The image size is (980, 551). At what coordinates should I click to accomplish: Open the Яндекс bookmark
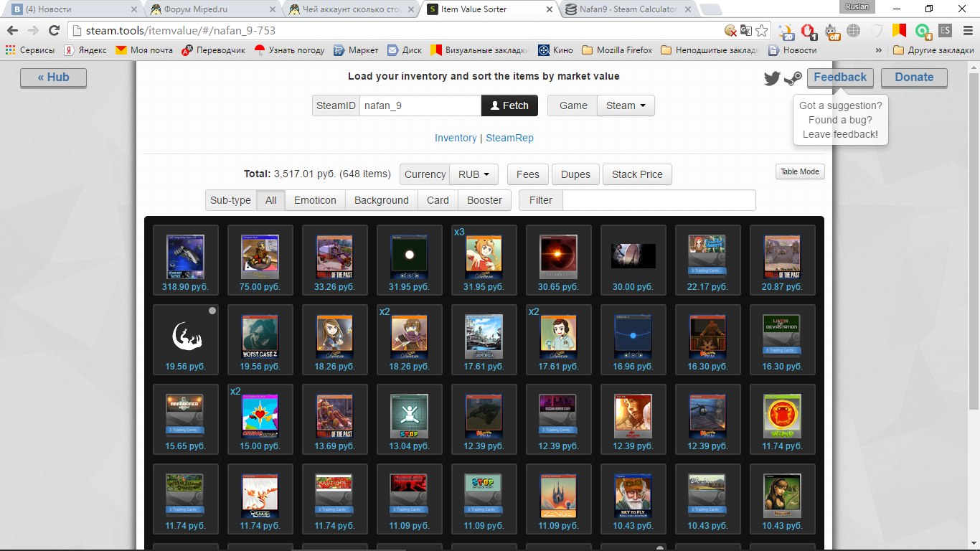pos(85,50)
